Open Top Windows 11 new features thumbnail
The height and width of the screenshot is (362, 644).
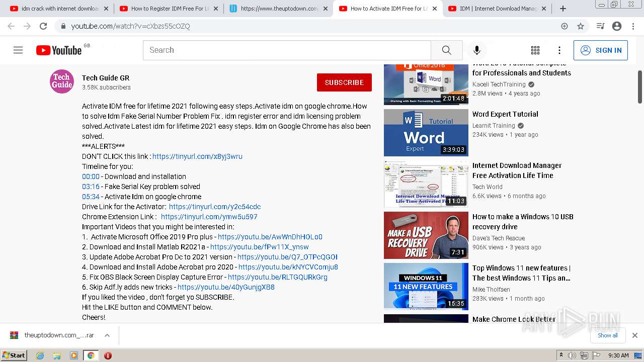(426, 287)
